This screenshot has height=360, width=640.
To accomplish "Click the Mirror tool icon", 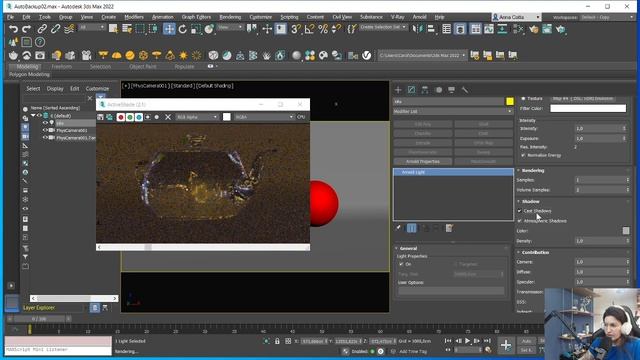I will point(418,29).
